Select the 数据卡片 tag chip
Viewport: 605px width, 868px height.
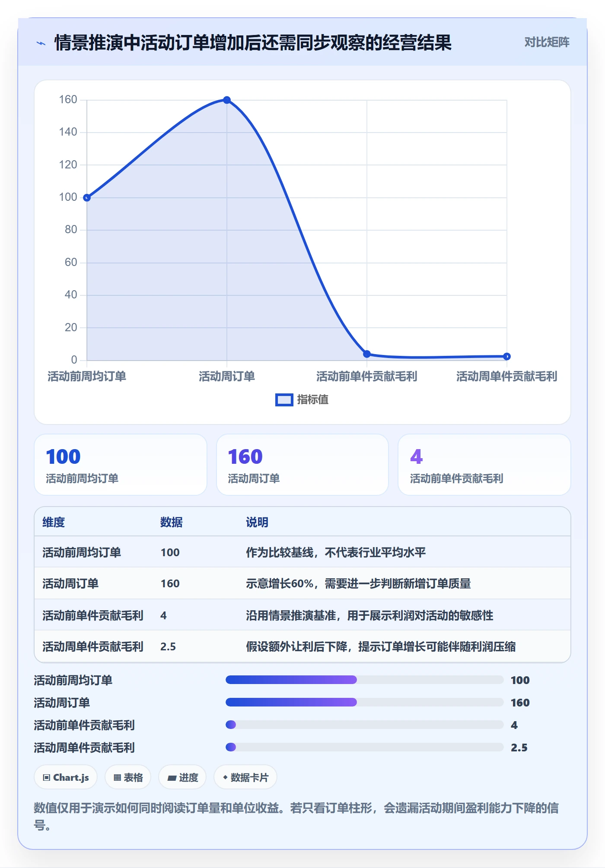[x=245, y=777]
